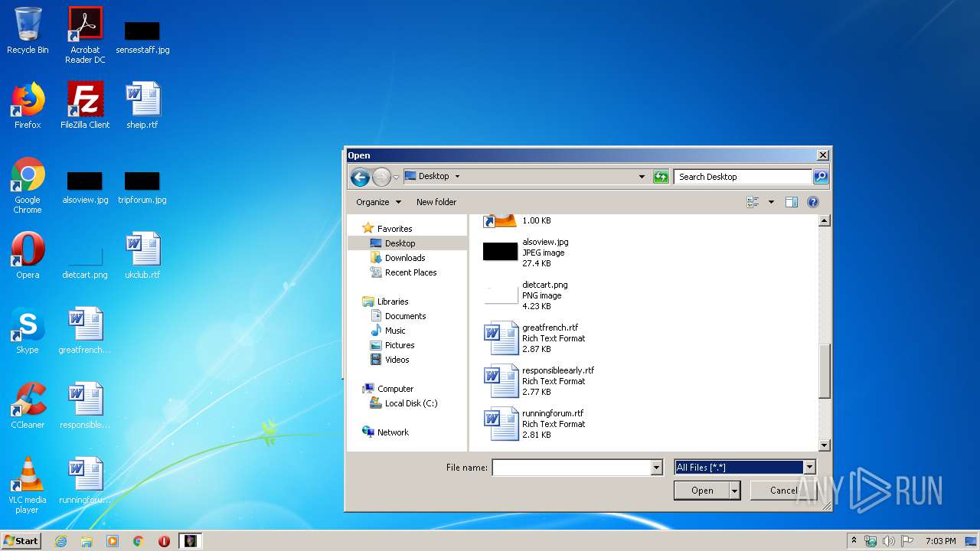Viewport: 980px width, 551px height.
Task: Open the CCleaner desktop shortcut
Action: coord(28,406)
